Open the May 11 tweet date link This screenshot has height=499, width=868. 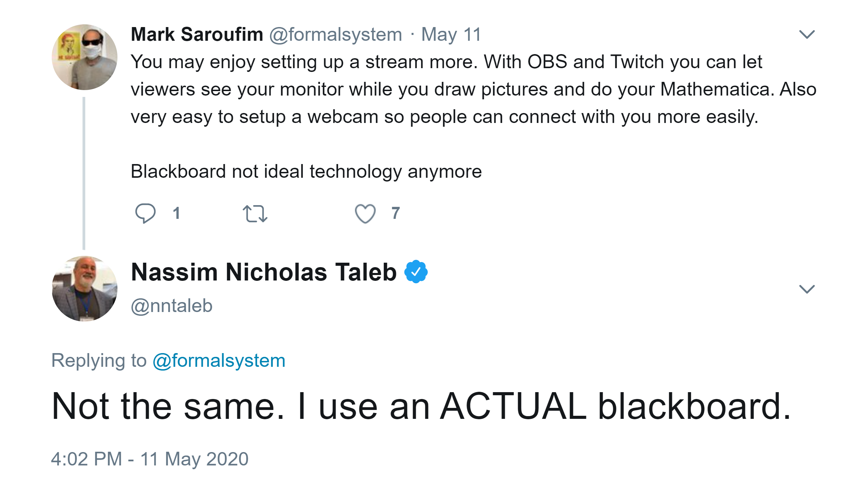[451, 35]
